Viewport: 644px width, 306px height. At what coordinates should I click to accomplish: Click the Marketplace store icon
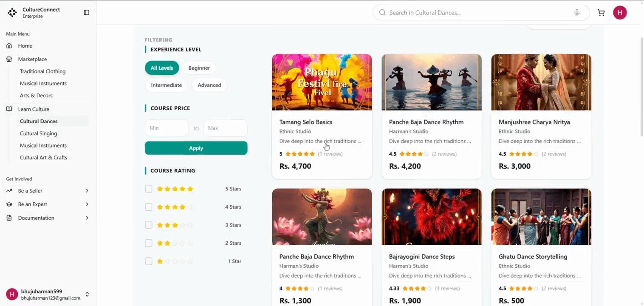(9, 59)
